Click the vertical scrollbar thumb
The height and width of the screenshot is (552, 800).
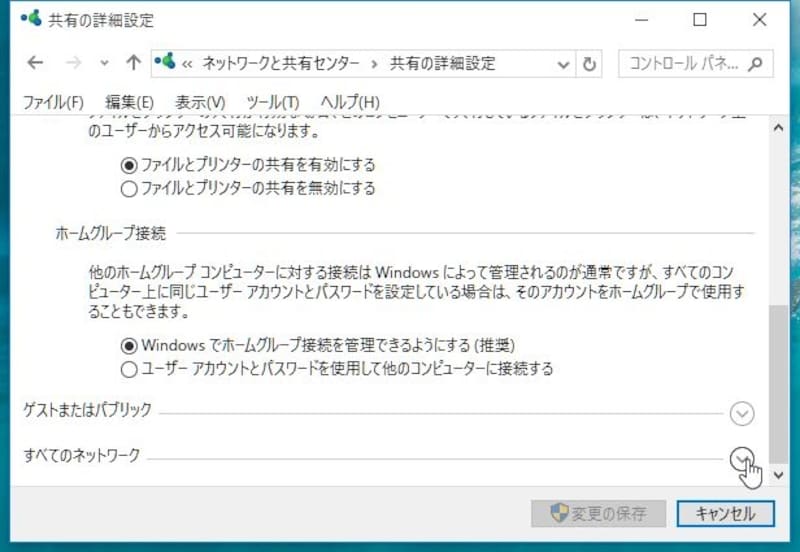(x=778, y=384)
